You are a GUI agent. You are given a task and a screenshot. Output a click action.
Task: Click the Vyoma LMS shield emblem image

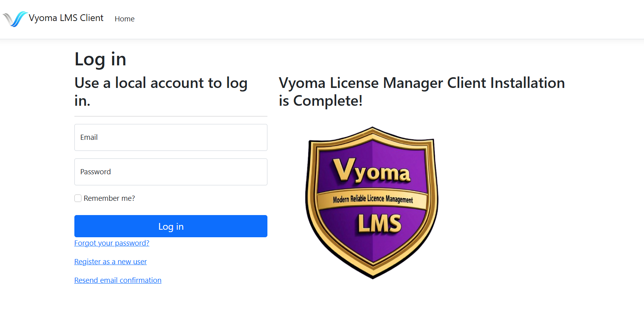pos(372,202)
